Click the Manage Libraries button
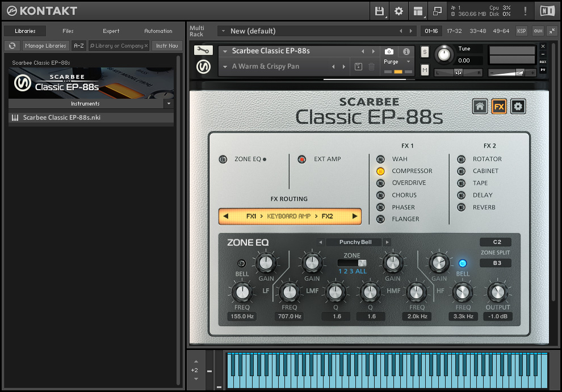562x392 pixels. click(45, 46)
